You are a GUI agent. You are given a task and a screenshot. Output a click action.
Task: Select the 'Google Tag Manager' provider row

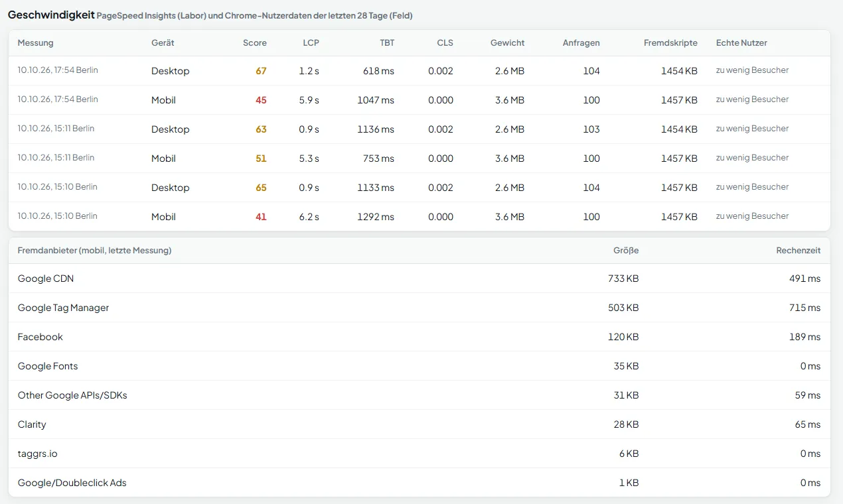point(419,308)
